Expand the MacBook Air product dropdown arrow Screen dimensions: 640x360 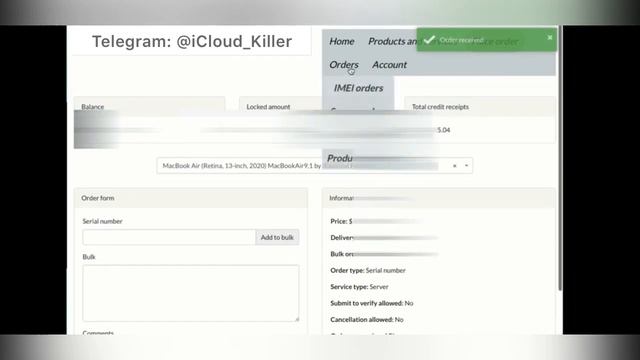pos(466,166)
